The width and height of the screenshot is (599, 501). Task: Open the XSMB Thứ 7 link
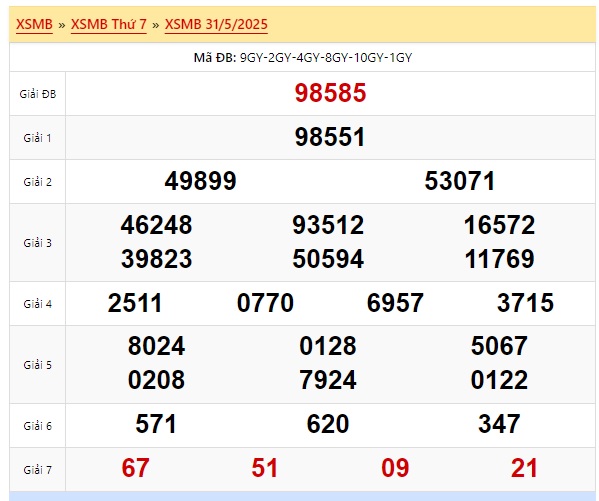109,24
